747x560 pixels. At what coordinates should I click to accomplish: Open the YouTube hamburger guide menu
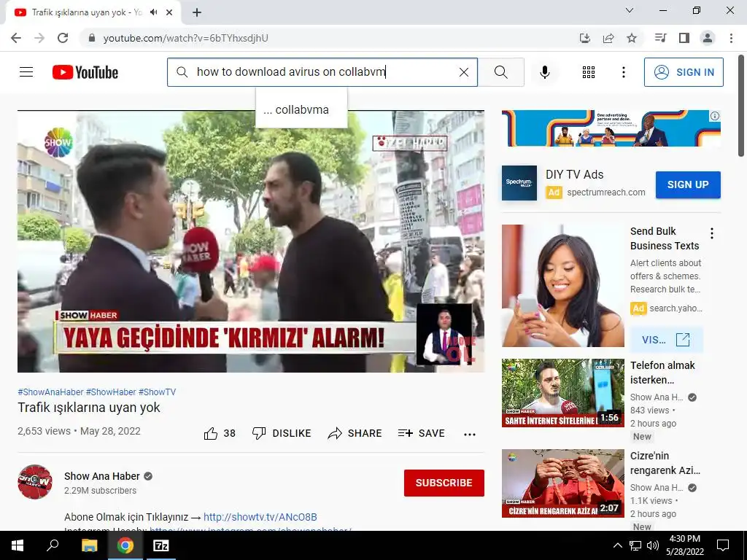tap(26, 72)
